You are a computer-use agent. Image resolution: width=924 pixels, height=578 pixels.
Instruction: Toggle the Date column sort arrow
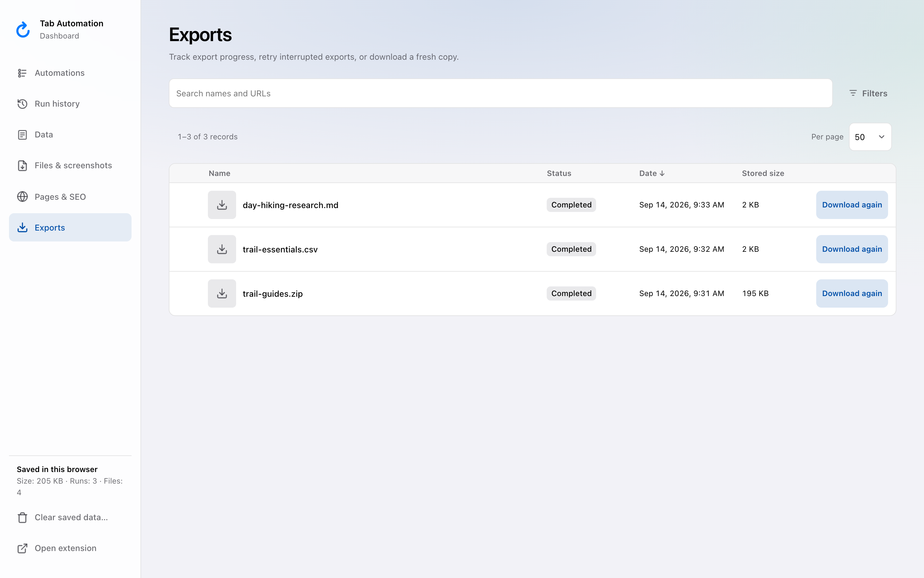pos(662,173)
